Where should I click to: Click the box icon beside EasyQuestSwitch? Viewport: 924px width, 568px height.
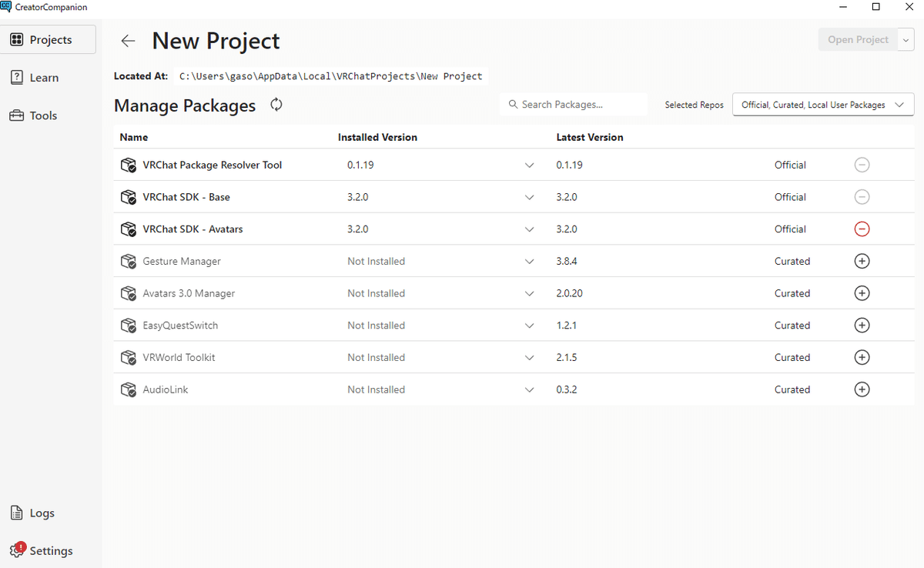[x=129, y=326]
